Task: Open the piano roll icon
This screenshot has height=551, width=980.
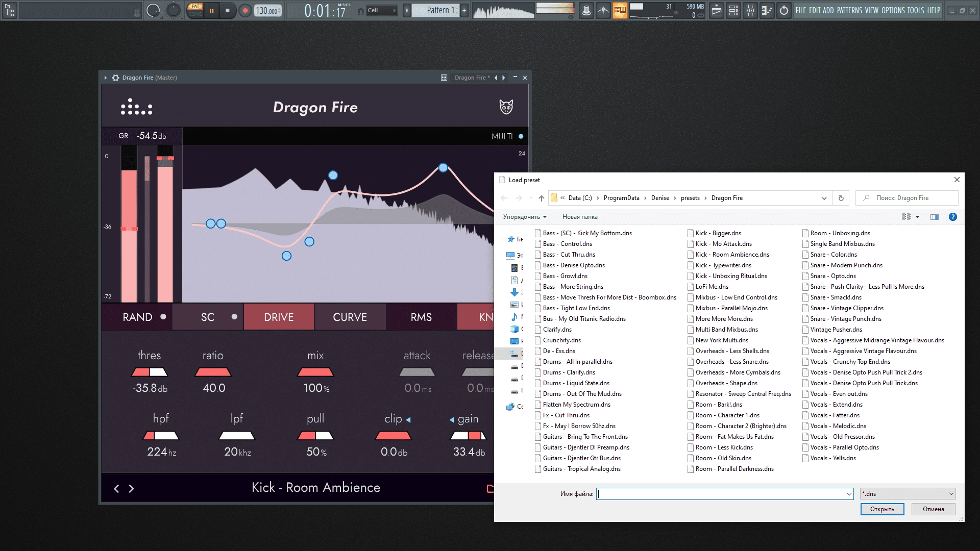Action: coord(767,10)
